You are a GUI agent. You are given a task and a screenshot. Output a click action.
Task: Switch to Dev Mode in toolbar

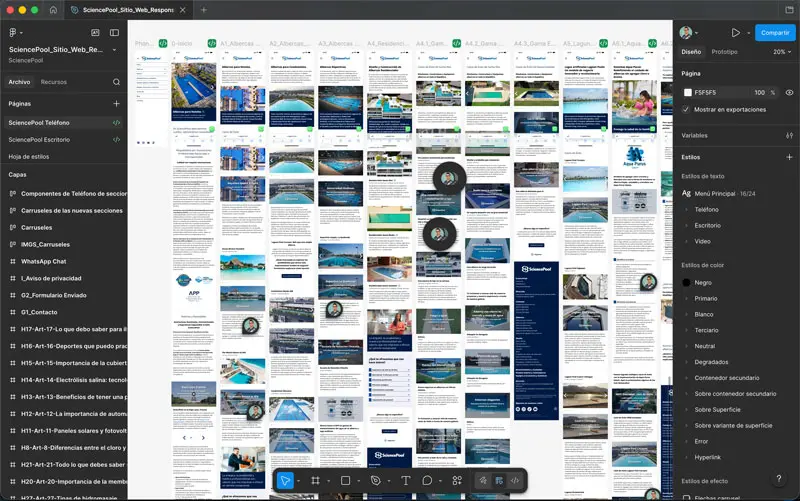pyautogui.click(x=515, y=481)
